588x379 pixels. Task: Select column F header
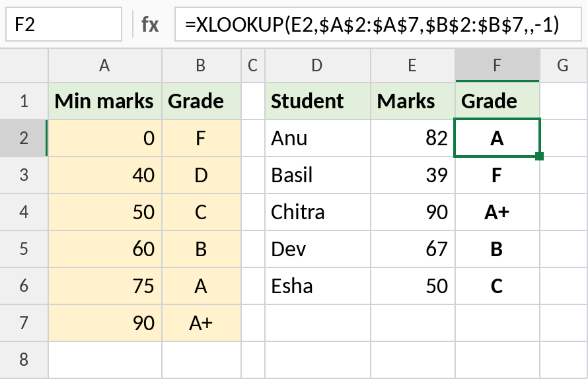497,65
